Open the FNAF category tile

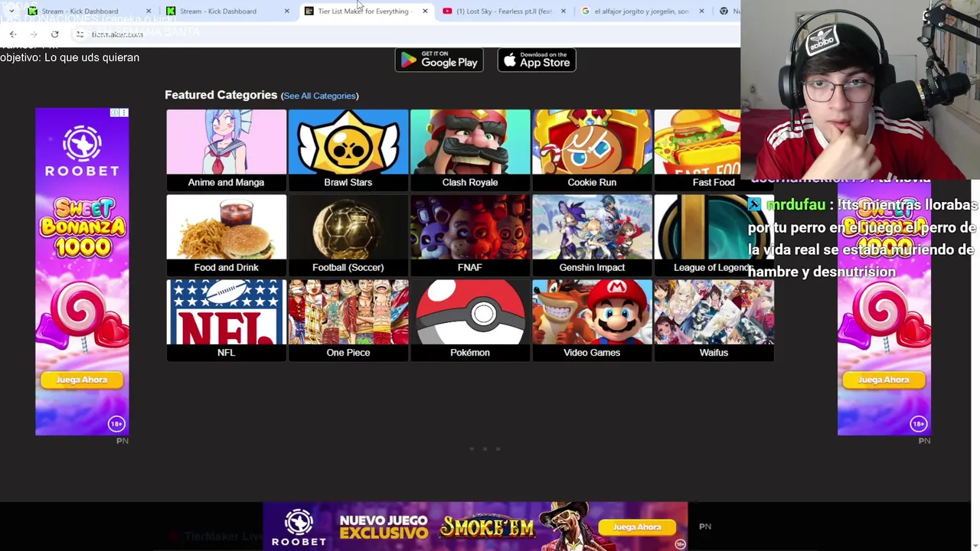coord(470,234)
